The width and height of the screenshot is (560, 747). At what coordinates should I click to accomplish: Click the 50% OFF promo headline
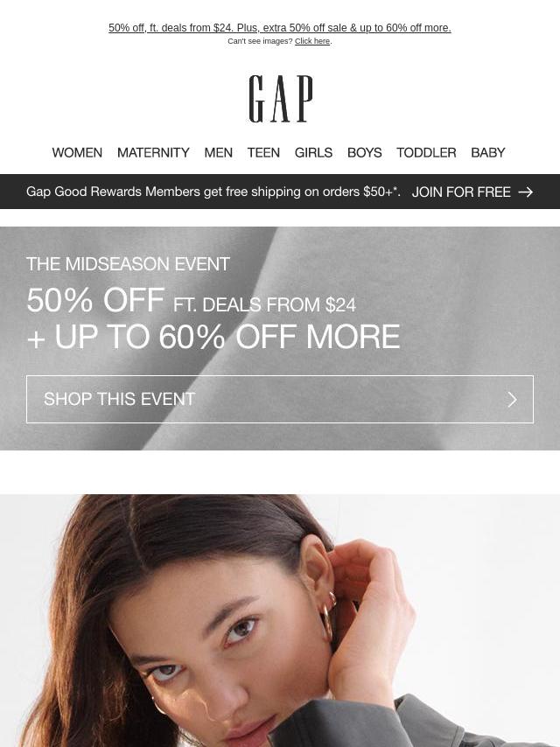pos(95,300)
